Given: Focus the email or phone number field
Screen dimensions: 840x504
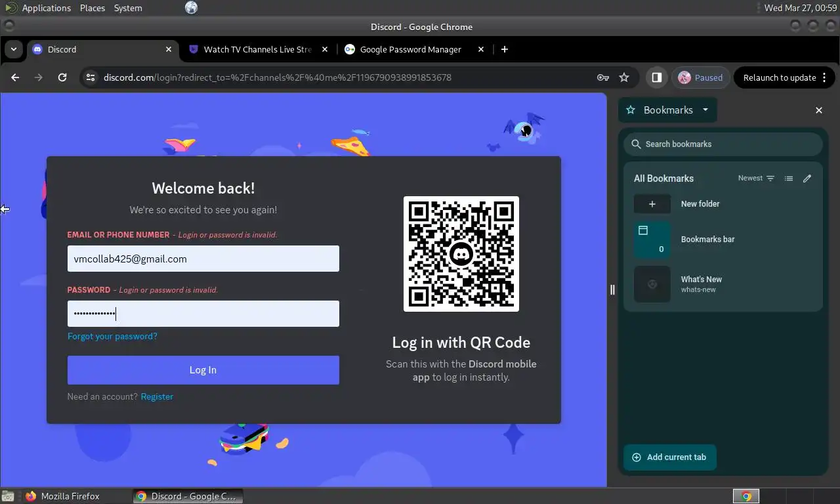Looking at the screenshot, I should coord(203,259).
